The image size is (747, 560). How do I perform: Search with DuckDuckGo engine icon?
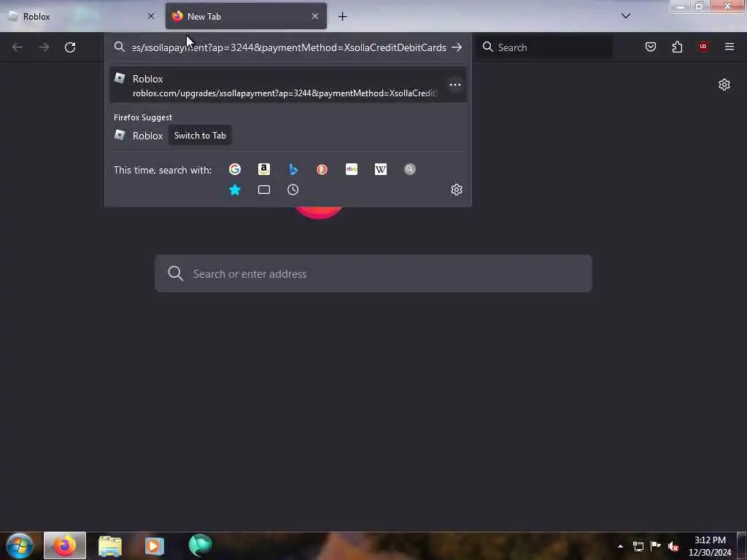tap(322, 169)
